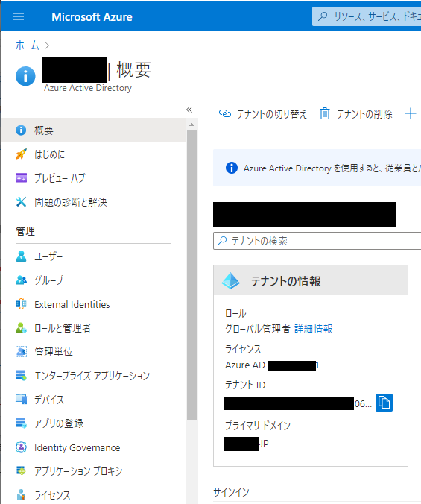Image resolution: width=421 pixels, height=504 pixels.
Task: Click the sidebar scrollbar up arrow
Action: [x=191, y=125]
